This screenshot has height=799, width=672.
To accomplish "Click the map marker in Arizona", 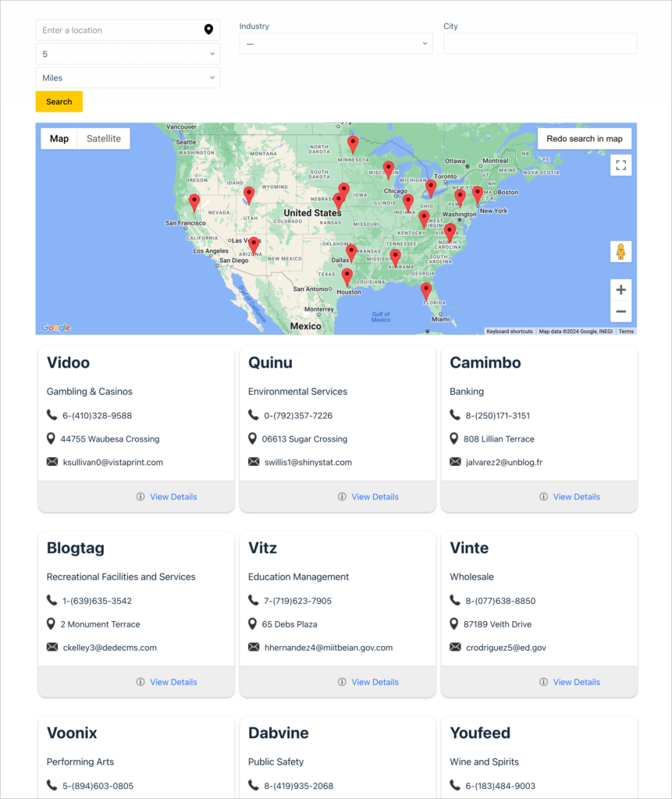I will click(x=254, y=246).
